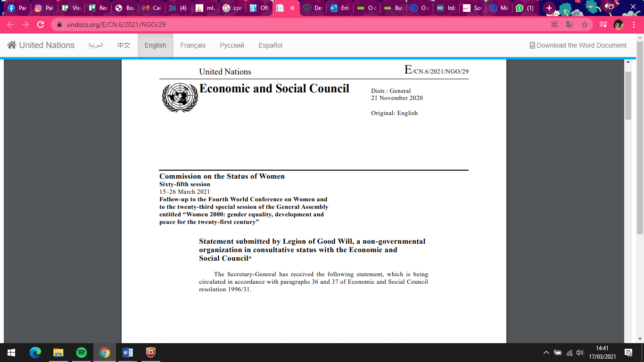Screen dimensions: 644x362
Task: Switch to the WhatsApp tab
Action: coord(524,8)
